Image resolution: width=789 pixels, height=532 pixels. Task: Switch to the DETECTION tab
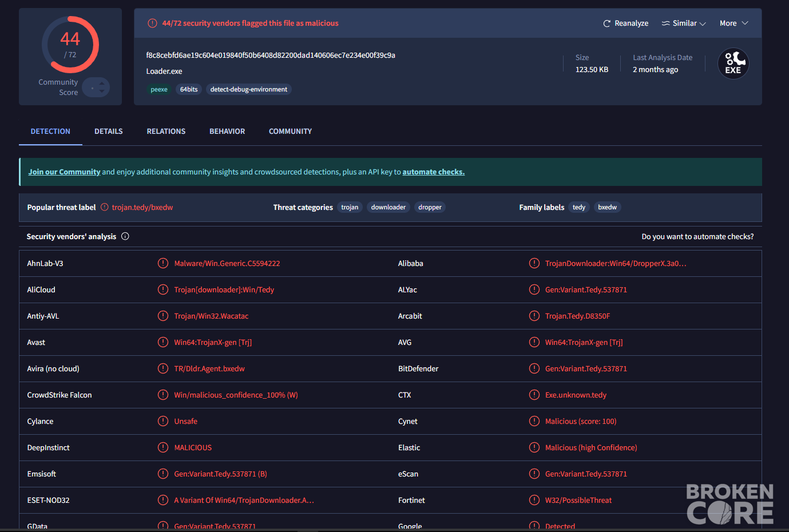tap(50, 132)
